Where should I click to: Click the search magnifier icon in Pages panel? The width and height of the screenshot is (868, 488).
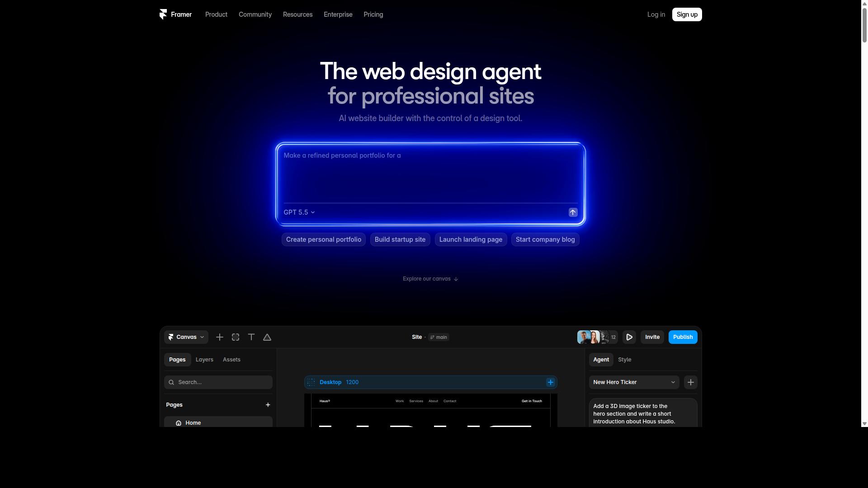coord(171,382)
